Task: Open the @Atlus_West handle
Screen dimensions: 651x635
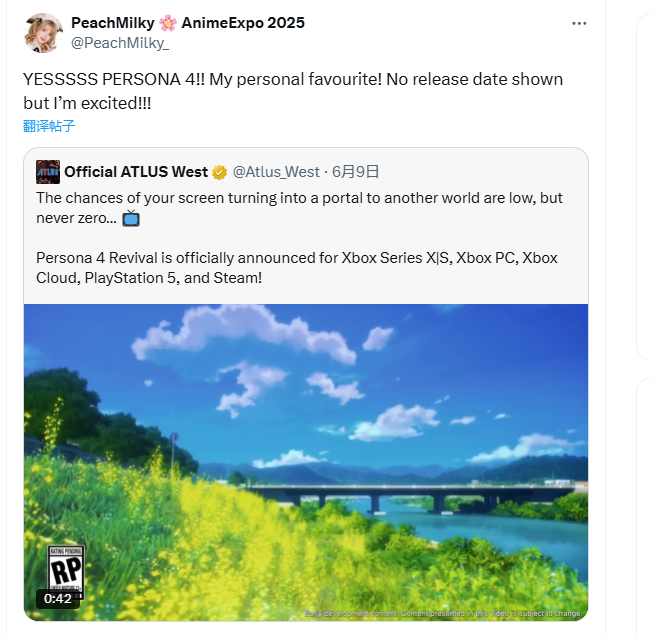Action: (x=276, y=172)
